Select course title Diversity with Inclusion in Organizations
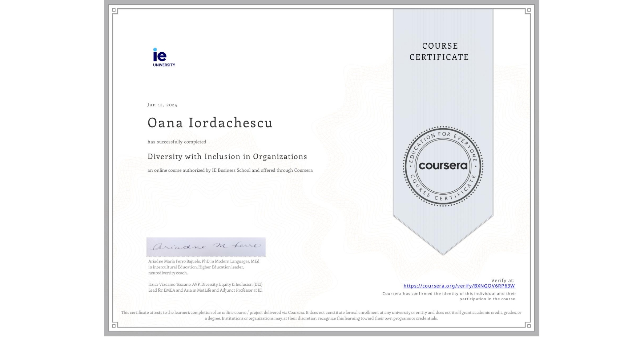Viewport: 644px width, 337px height. click(x=227, y=157)
